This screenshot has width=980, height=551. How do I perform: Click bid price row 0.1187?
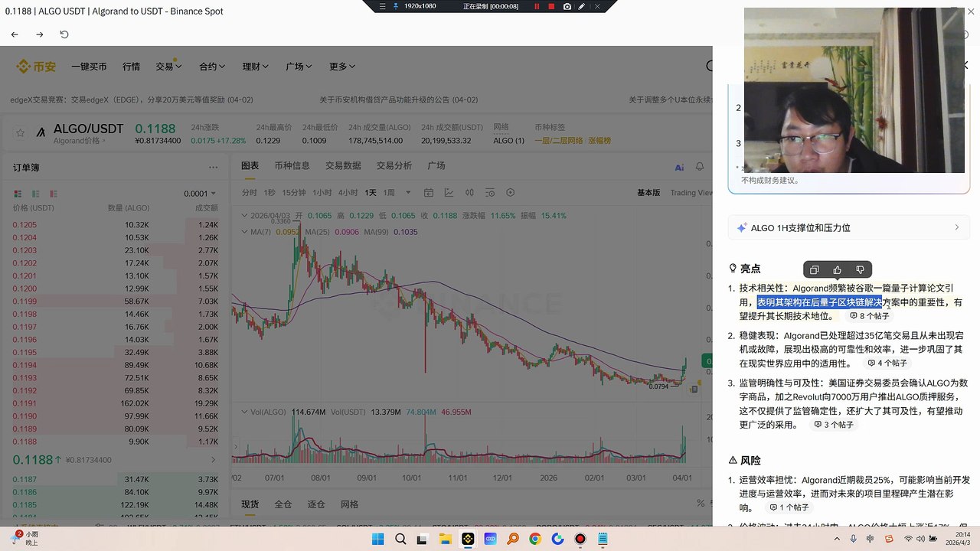click(116, 479)
